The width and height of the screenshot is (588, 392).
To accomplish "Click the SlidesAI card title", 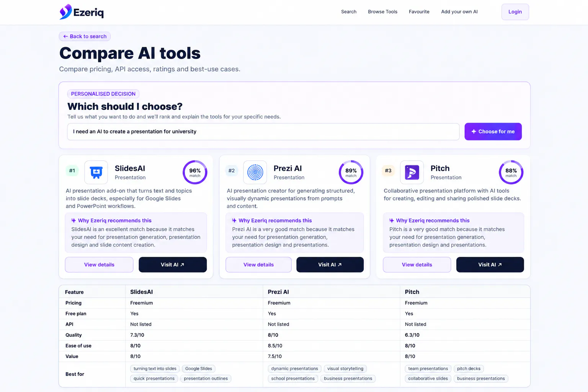I will tap(130, 168).
